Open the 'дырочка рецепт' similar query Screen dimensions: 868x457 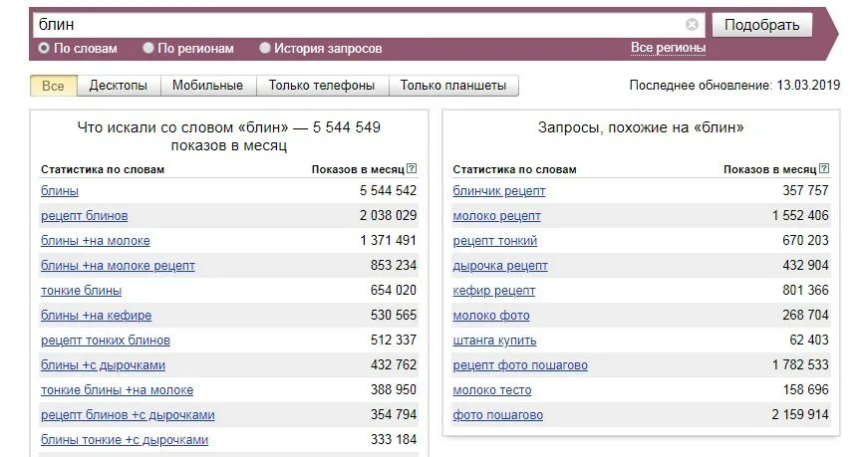tap(500, 266)
